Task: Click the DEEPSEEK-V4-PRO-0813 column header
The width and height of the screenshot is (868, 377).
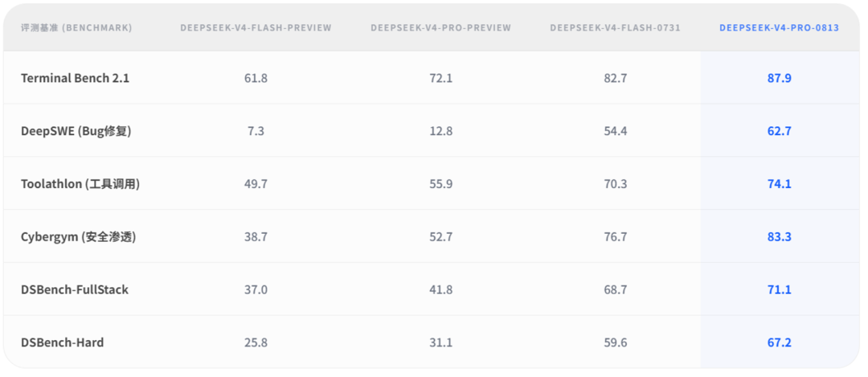Action: point(779,27)
